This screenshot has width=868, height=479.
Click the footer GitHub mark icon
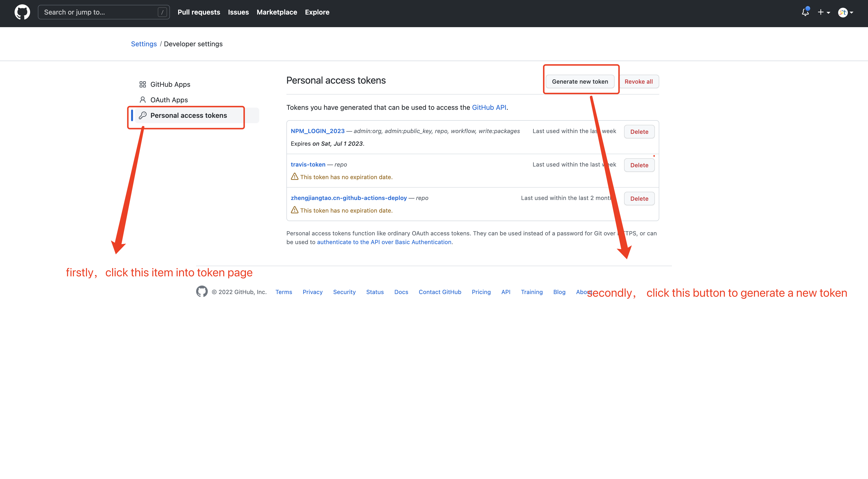click(x=202, y=292)
